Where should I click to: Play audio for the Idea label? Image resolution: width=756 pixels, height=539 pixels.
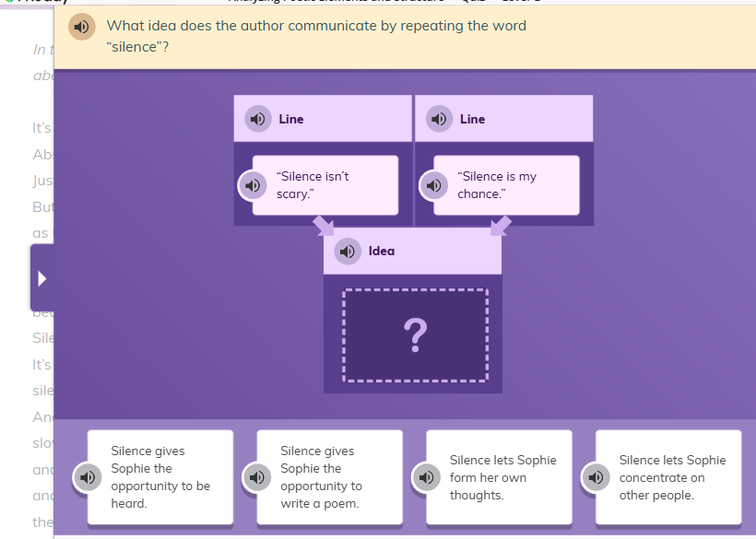click(347, 251)
